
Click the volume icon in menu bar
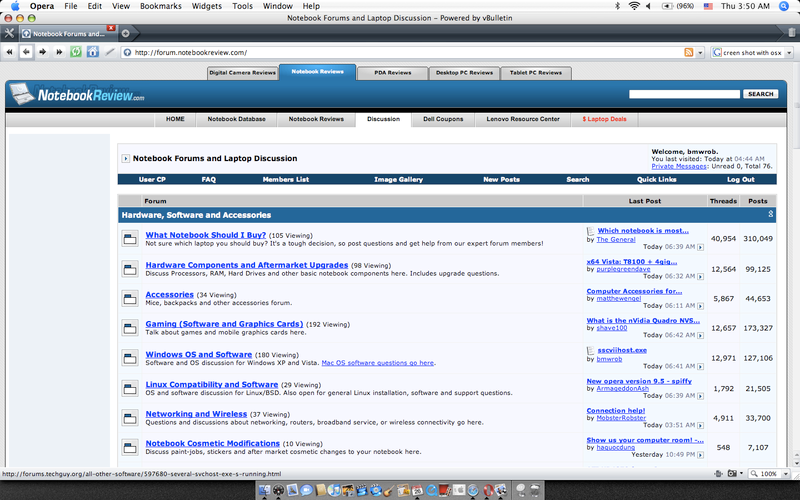(648, 6)
